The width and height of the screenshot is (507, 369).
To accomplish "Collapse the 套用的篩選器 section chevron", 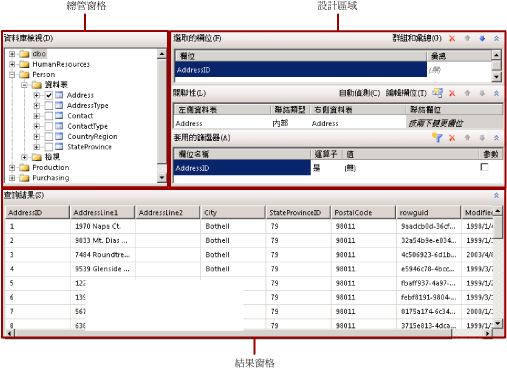I will [496, 138].
